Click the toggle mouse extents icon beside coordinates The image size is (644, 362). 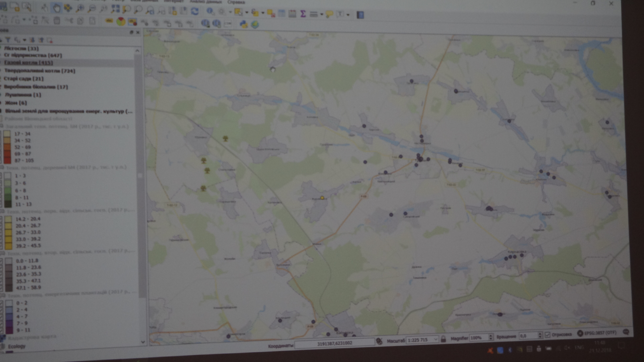pyautogui.click(x=379, y=341)
